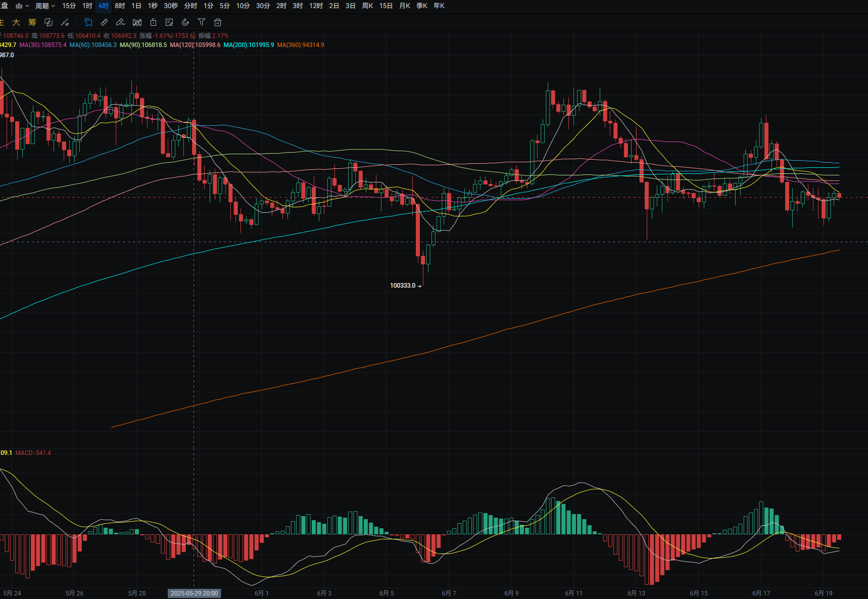Click the MA(360) indicator label

click(x=301, y=45)
